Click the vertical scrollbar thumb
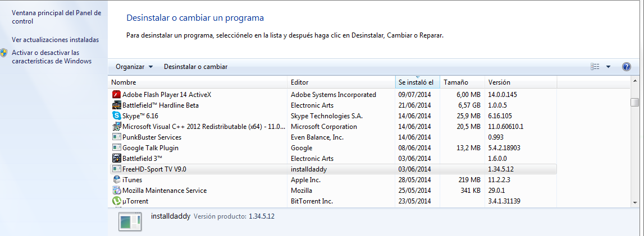Screen dimensions: 644x236 tap(635, 102)
